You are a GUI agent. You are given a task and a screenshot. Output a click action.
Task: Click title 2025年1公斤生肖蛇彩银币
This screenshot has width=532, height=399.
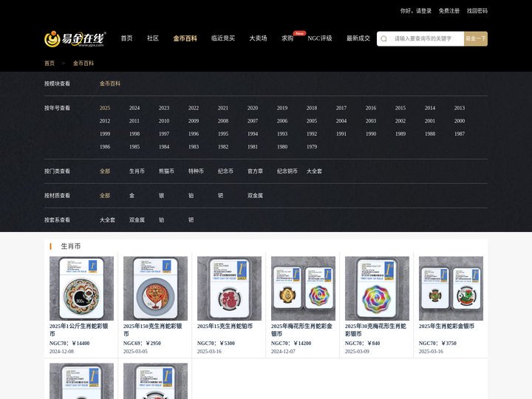[79, 330]
